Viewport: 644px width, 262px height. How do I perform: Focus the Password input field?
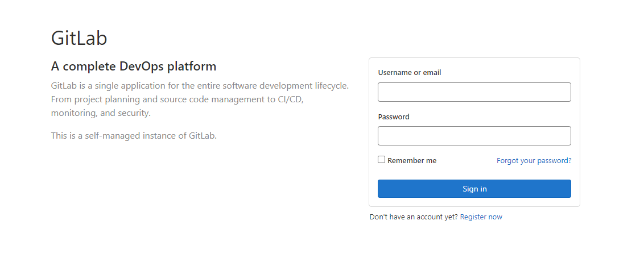pos(474,136)
